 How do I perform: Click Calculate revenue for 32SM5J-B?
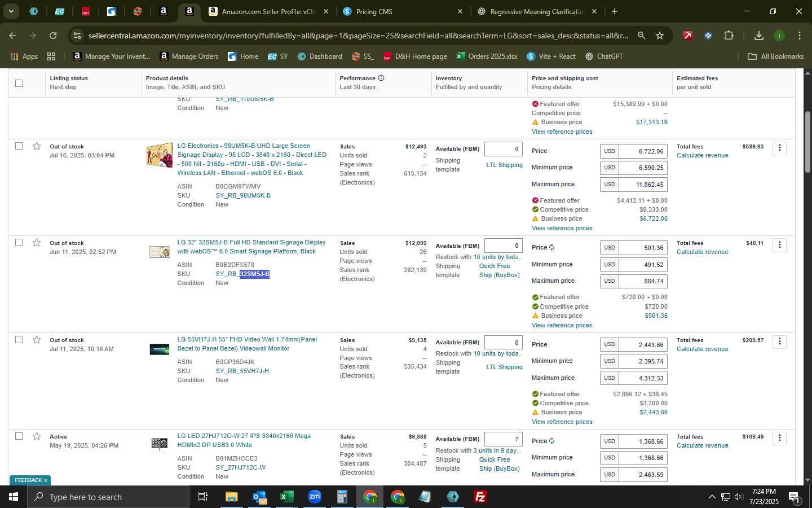pos(702,252)
